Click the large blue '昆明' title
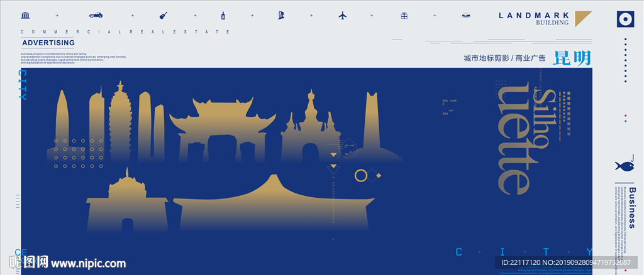The height and width of the screenshot is (275, 644). point(572,58)
